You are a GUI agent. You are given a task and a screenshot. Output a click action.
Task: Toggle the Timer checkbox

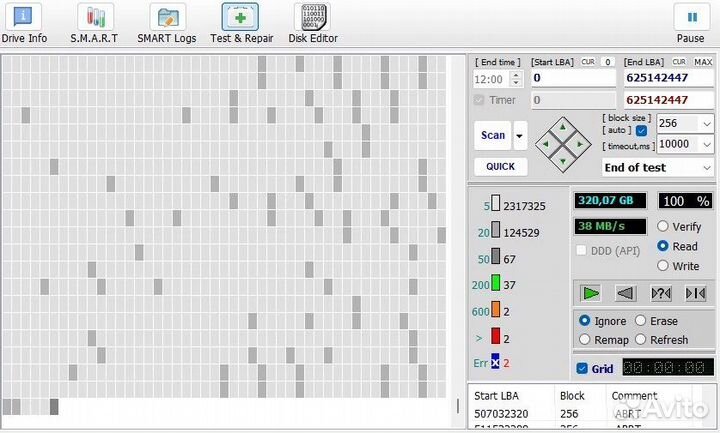tap(479, 100)
